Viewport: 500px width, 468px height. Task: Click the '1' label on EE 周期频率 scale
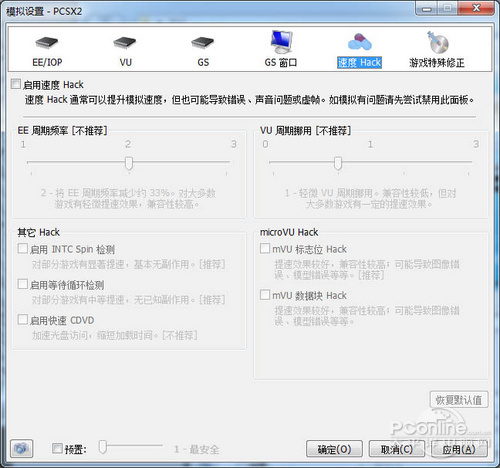[x=23, y=144]
